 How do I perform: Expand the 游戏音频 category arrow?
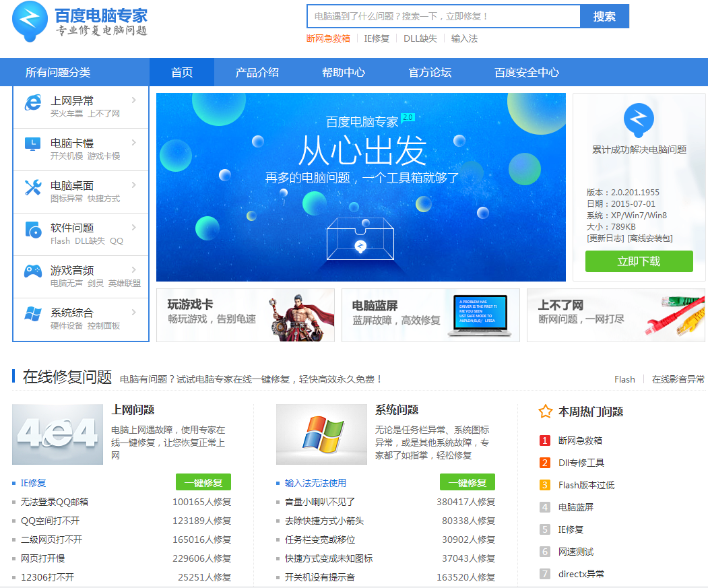133,269
